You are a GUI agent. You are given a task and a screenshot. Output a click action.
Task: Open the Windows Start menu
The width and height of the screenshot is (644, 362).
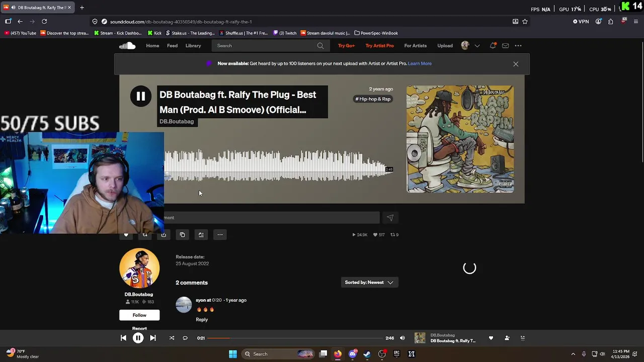tap(232, 354)
